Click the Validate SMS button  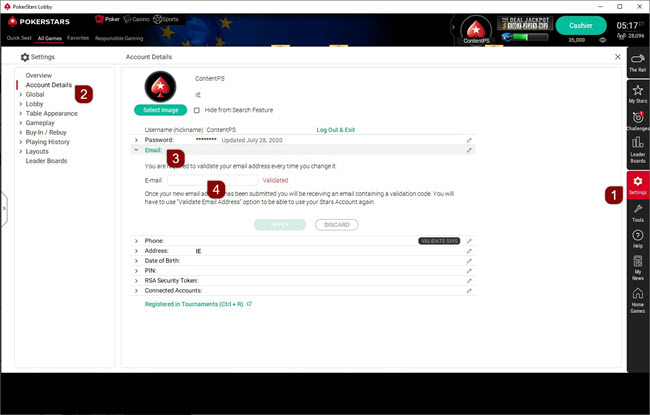tap(439, 241)
